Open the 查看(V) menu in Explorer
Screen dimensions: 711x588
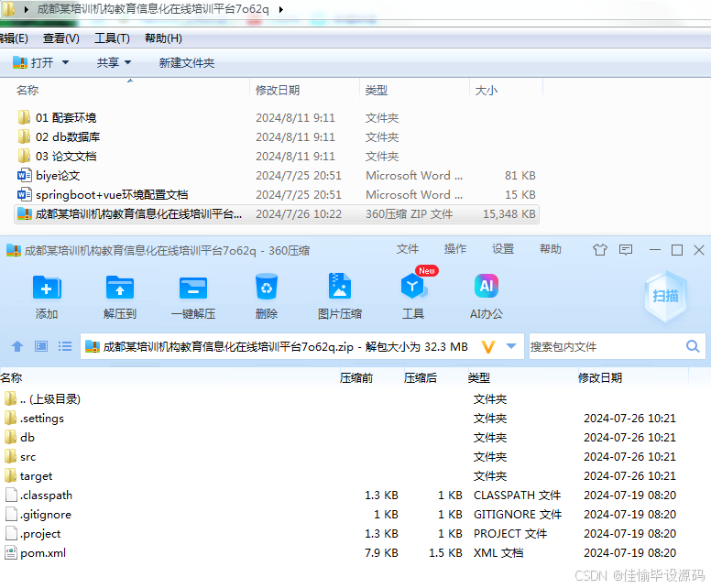(61, 38)
